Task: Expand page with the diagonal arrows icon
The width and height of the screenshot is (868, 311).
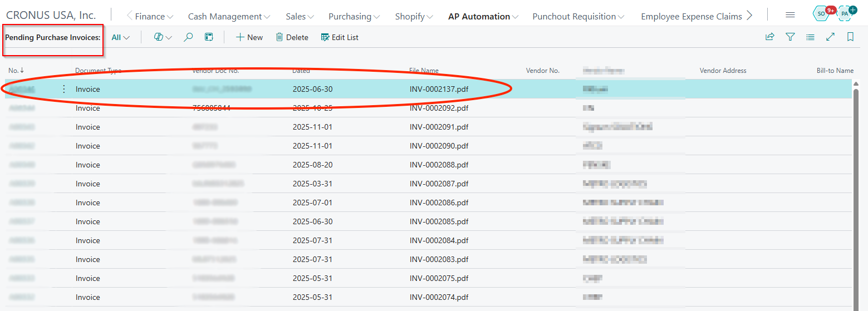Action: click(830, 37)
